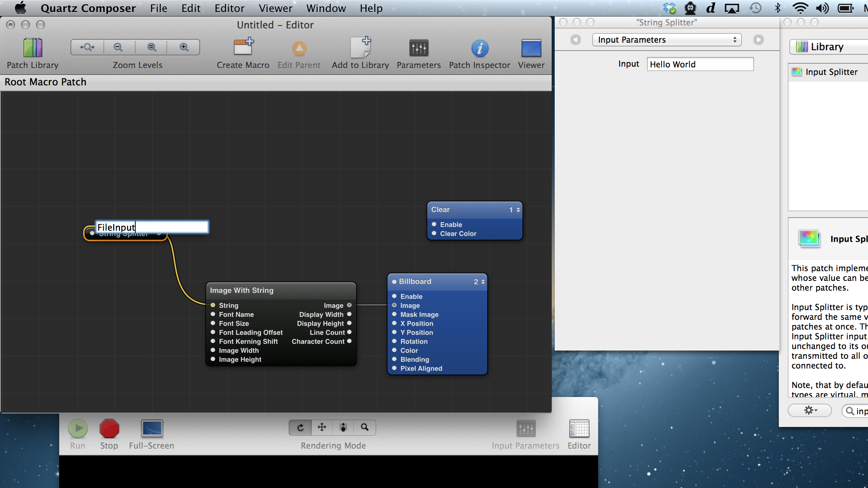Click the Add to Library icon
The image size is (868, 488).
pyautogui.click(x=360, y=47)
